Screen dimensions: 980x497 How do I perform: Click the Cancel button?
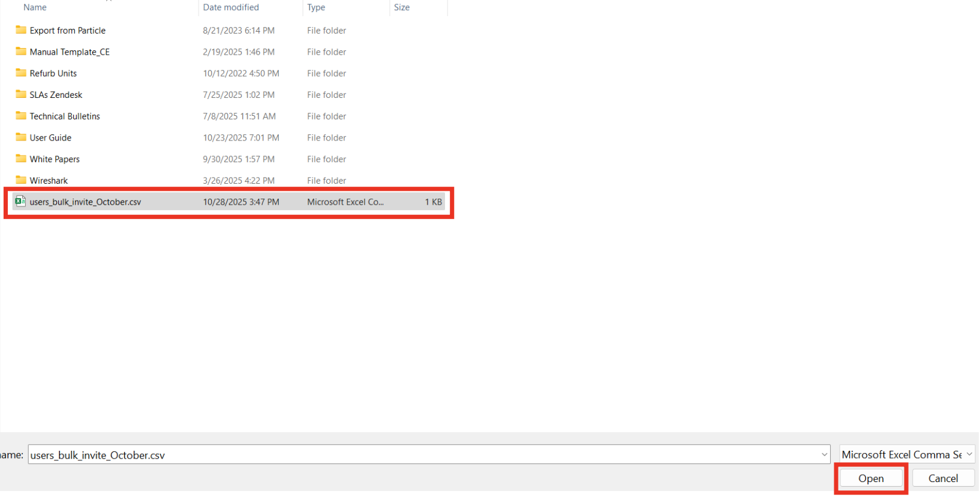[x=943, y=478]
